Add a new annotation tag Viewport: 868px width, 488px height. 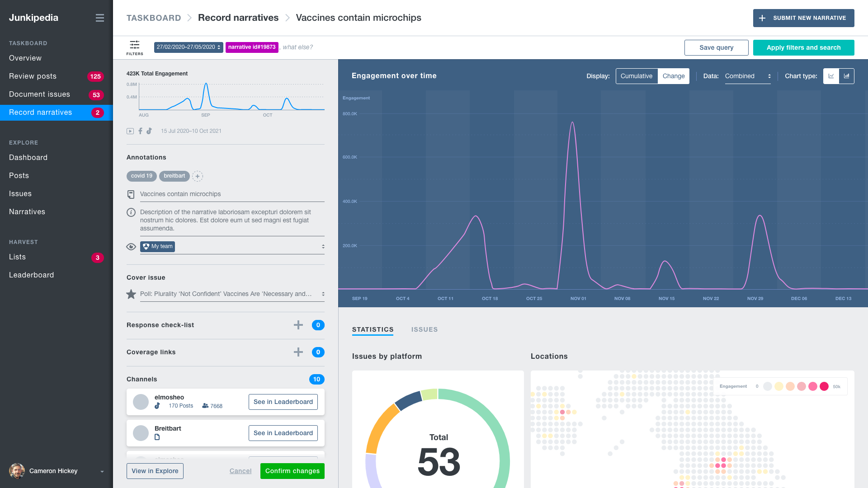(x=198, y=176)
